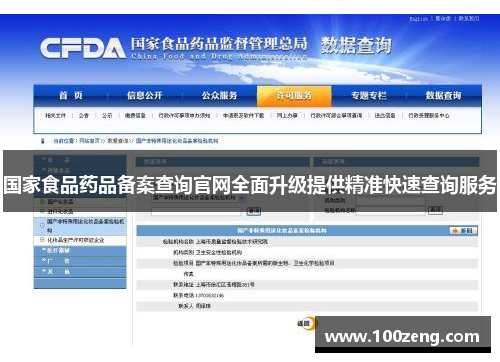Expand the 国产化妆品 tree node
Screen dimensions: 500x362
42,202
